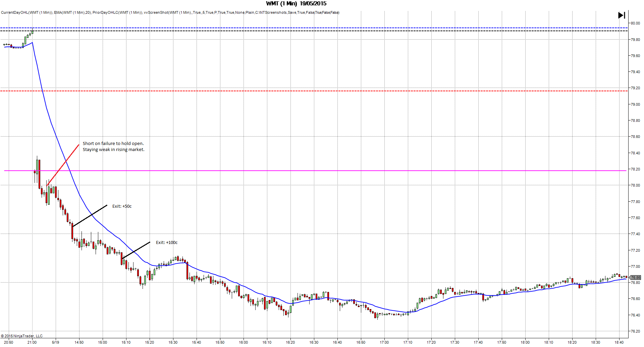Click the 79.60 price axis label
The image size is (644, 347).
(635, 56)
